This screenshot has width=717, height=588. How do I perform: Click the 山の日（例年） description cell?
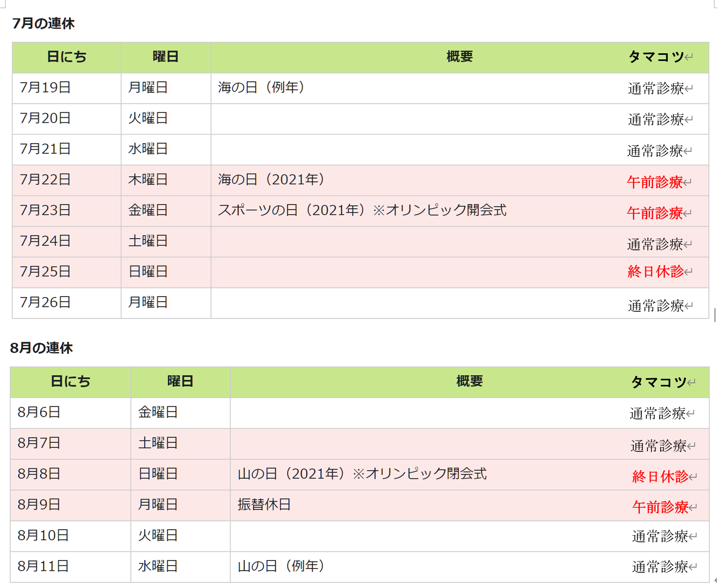pyautogui.click(x=281, y=566)
